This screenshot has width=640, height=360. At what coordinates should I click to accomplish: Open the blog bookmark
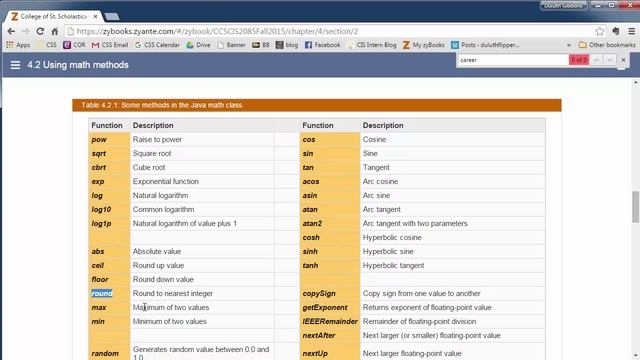(287, 45)
